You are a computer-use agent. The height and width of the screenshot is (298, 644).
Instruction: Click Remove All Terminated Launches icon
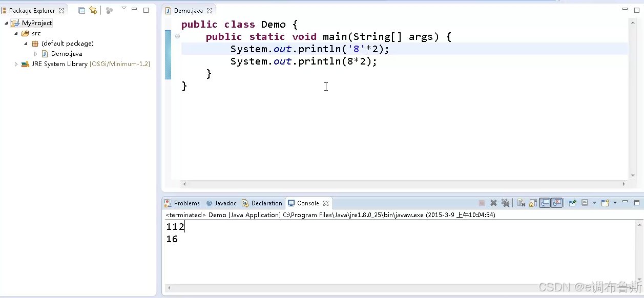coord(505,203)
